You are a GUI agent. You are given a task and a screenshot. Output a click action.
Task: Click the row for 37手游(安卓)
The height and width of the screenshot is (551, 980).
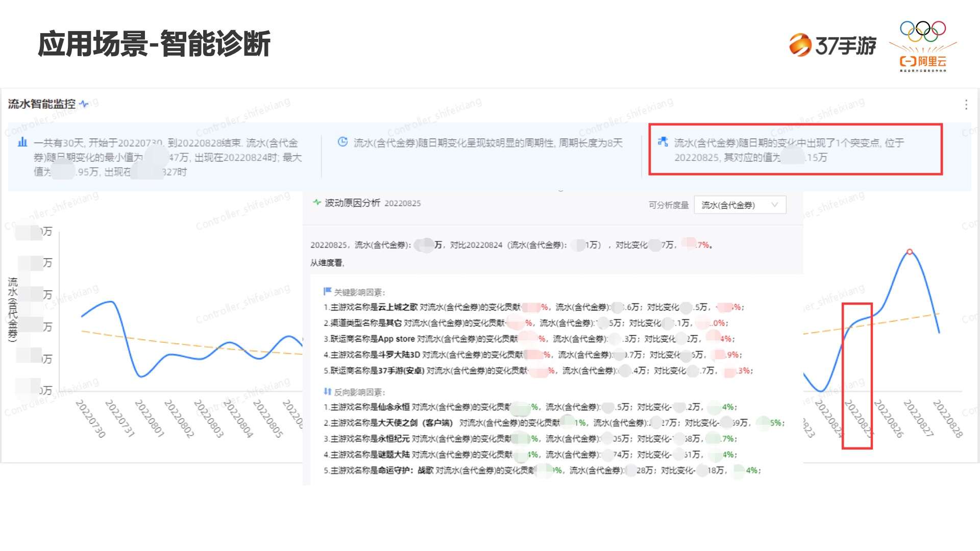point(538,370)
